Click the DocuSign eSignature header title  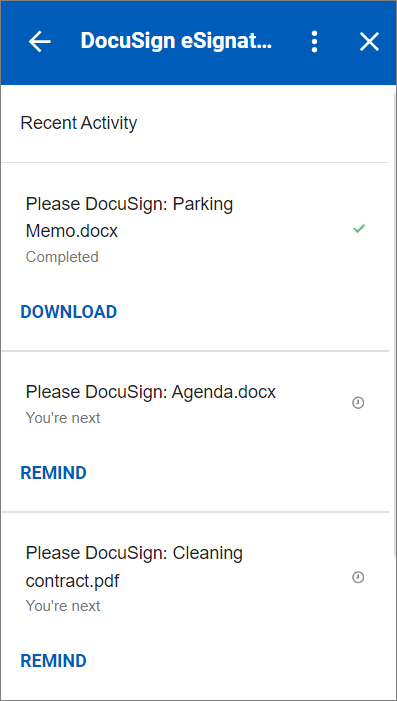click(x=176, y=41)
